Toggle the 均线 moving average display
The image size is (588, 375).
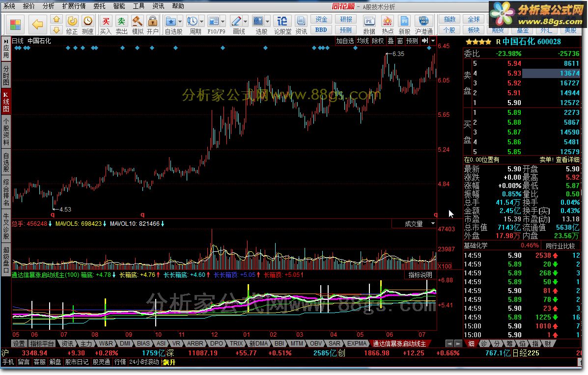click(363, 41)
